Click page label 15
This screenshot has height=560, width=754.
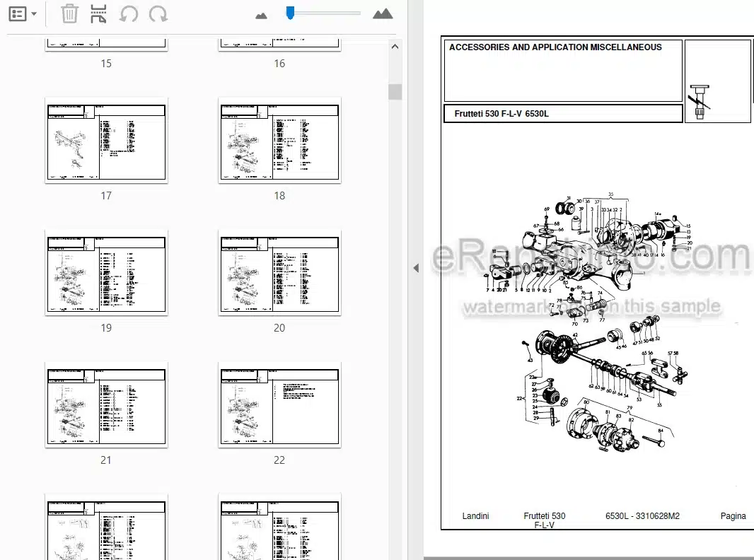click(x=106, y=64)
